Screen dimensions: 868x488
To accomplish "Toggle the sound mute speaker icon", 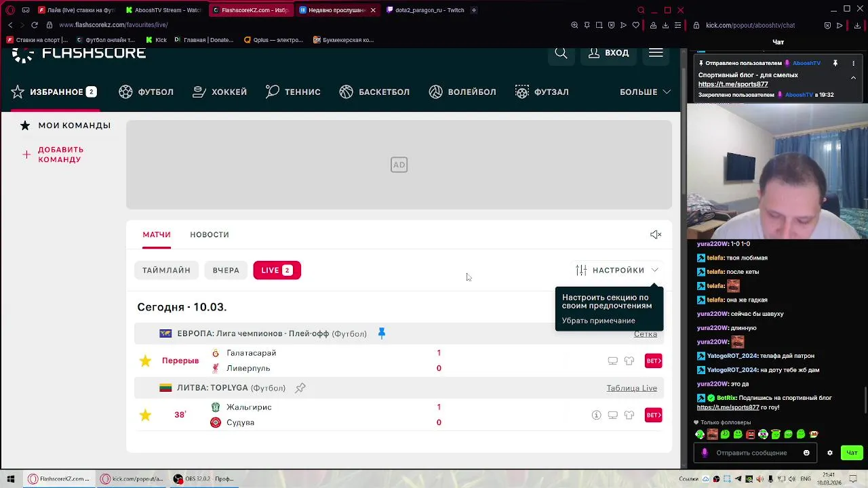I will point(656,235).
